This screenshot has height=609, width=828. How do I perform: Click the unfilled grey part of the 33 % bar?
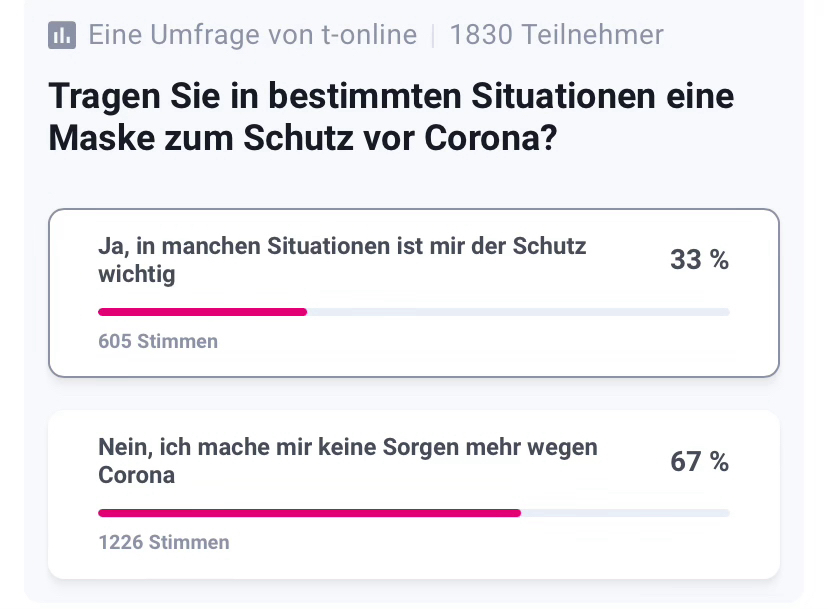pyautogui.click(x=518, y=312)
